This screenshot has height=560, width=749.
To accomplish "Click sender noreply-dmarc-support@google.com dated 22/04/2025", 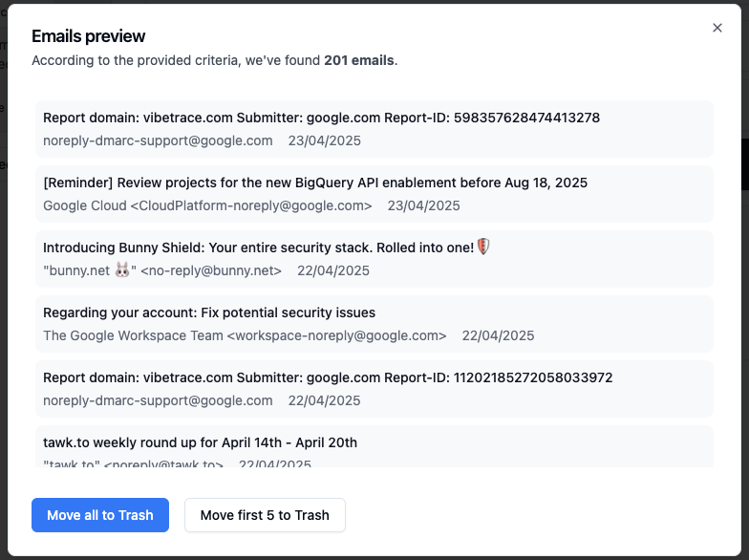I will coord(158,400).
